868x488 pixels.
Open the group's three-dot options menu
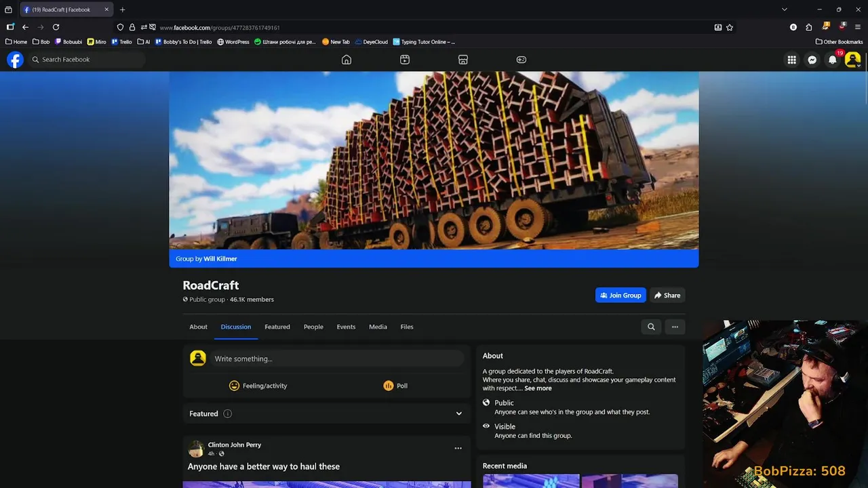(675, 327)
